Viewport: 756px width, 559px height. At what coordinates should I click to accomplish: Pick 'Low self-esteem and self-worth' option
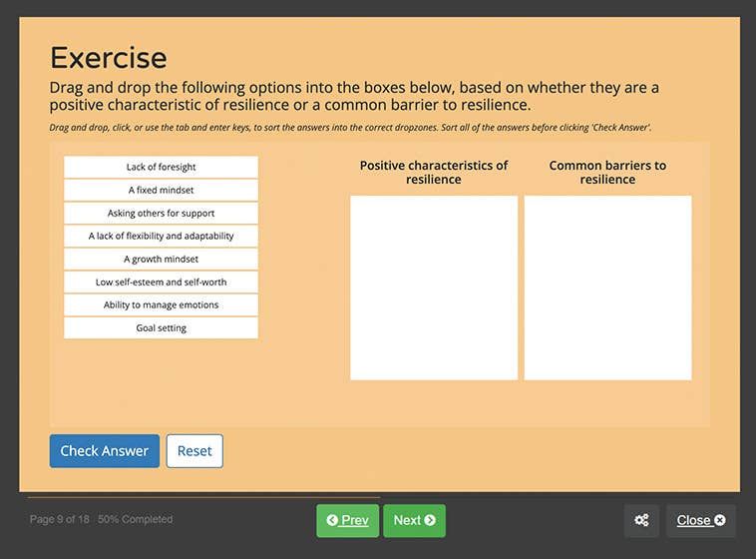pos(161,281)
